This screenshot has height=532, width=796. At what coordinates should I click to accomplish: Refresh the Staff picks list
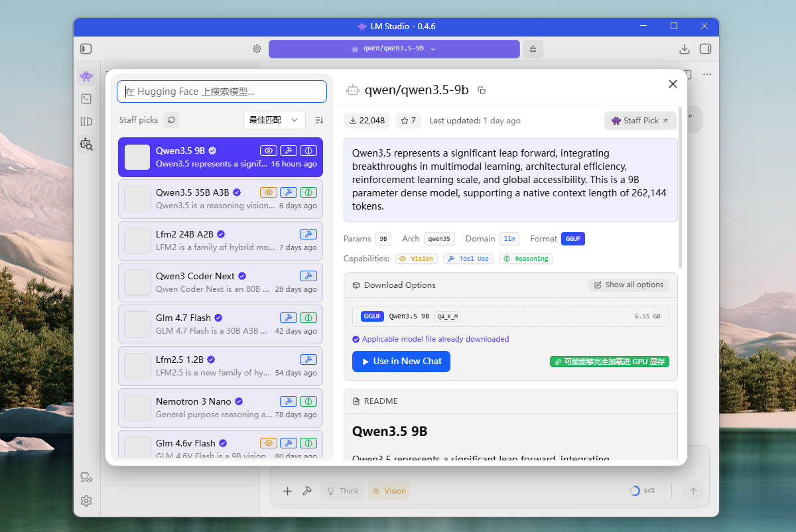171,120
